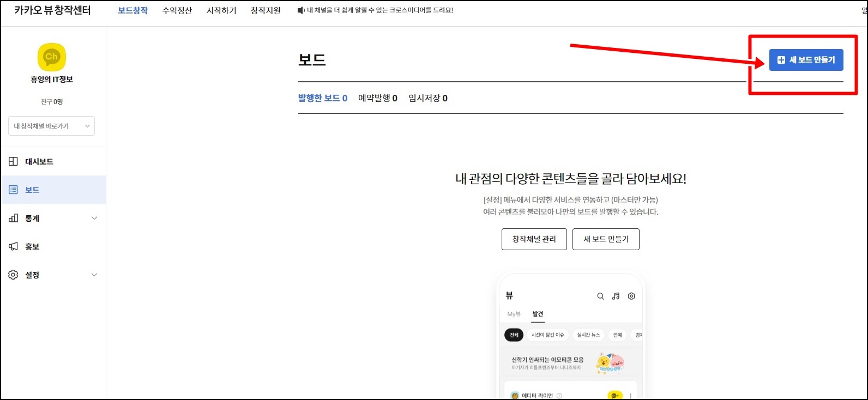Switch to the 임시저장 tab

[428, 98]
